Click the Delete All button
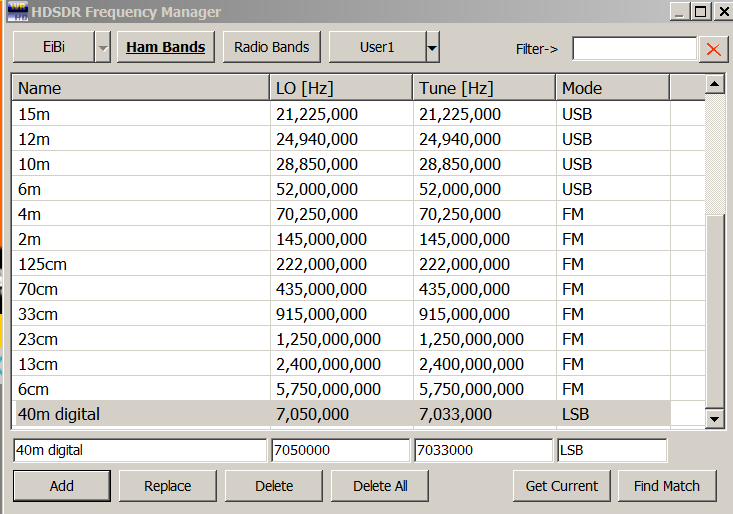 click(380, 486)
